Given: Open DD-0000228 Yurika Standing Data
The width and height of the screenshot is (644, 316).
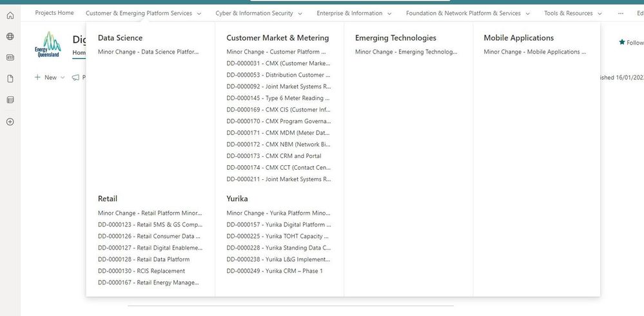Looking at the screenshot, I should [x=278, y=248].
